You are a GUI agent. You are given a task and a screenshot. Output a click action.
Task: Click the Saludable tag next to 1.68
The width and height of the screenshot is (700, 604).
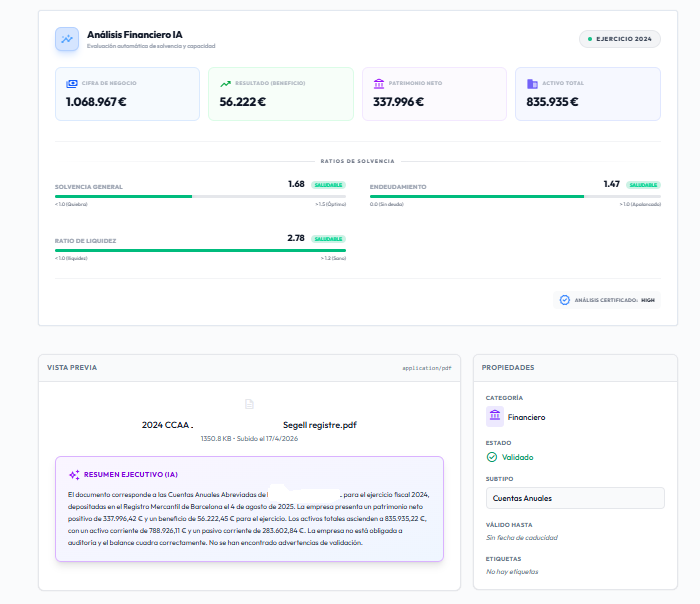[x=328, y=185]
